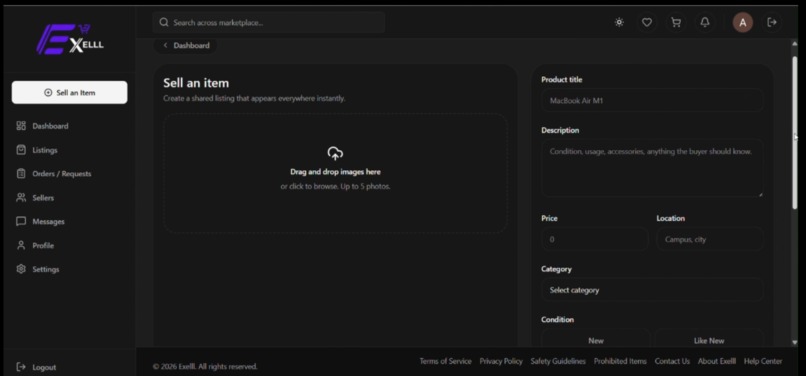Viewport: 806px width, 376px height.
Task: Open Help Center link
Action: [x=763, y=361]
